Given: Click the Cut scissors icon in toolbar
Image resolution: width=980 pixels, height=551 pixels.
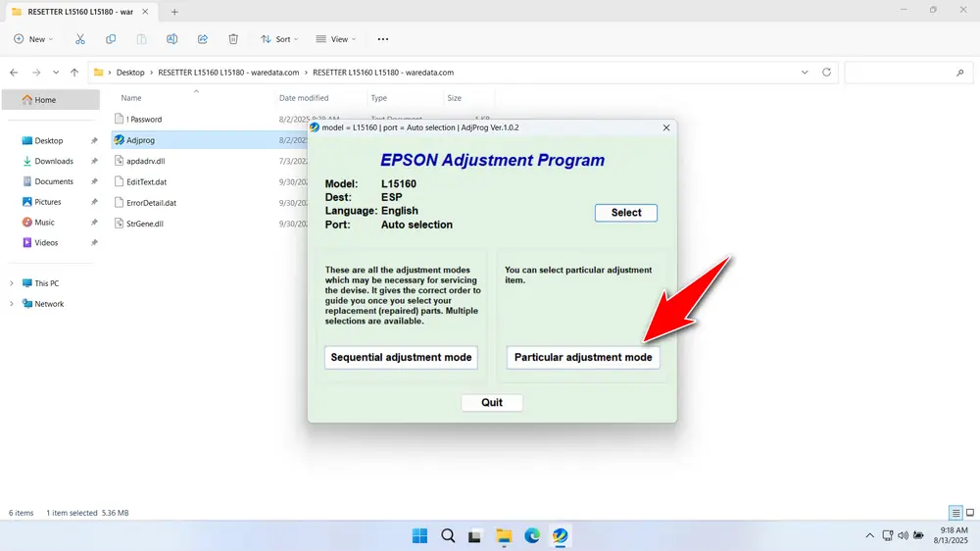Looking at the screenshot, I should coord(80,39).
